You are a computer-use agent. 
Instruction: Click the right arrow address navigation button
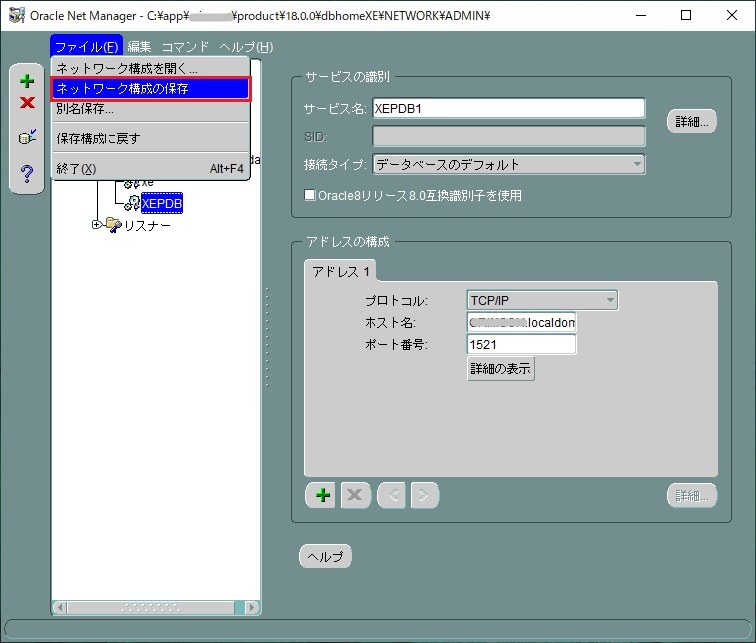[x=424, y=495]
